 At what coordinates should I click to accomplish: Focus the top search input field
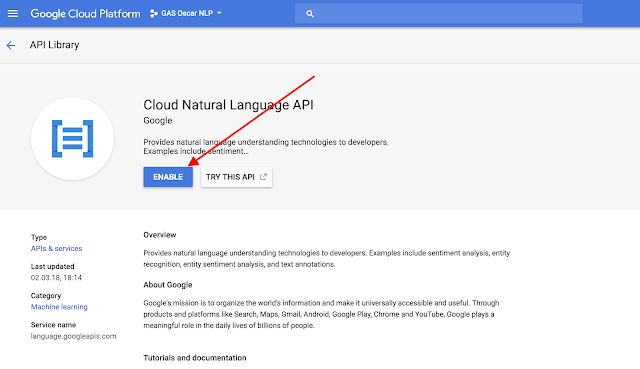[439, 13]
